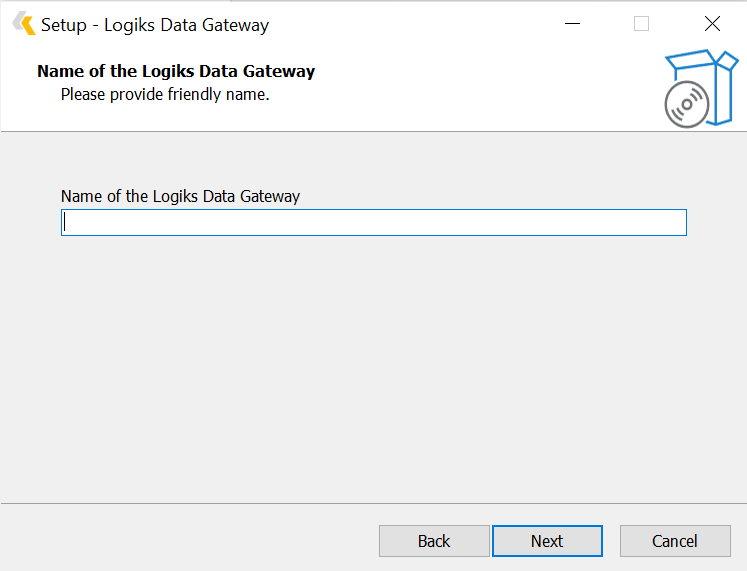Click the empty footer space left of Back
The image size is (747, 571).
[x=190, y=541]
